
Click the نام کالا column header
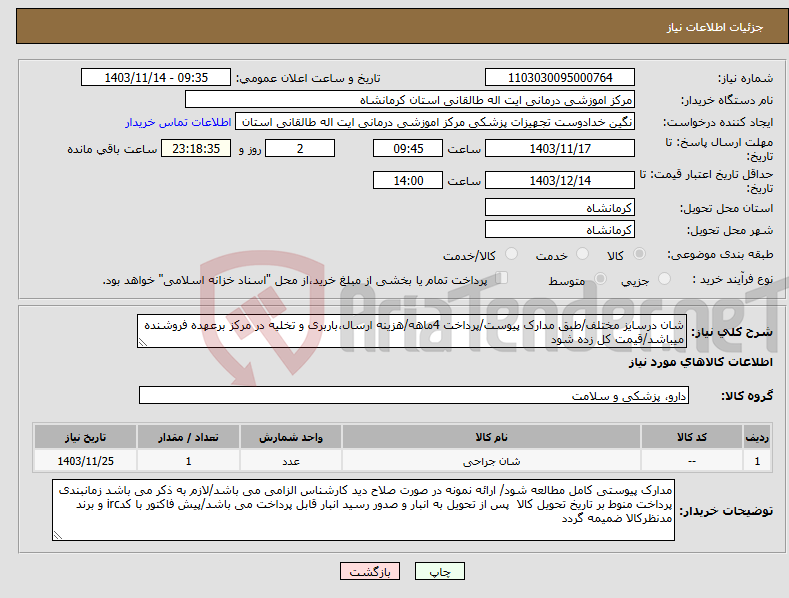pyautogui.click(x=491, y=437)
